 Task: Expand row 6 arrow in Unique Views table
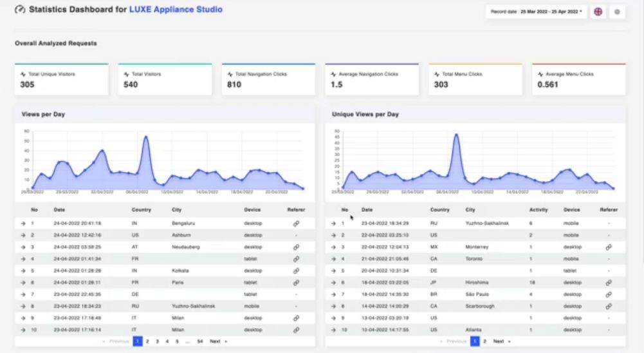click(x=333, y=283)
